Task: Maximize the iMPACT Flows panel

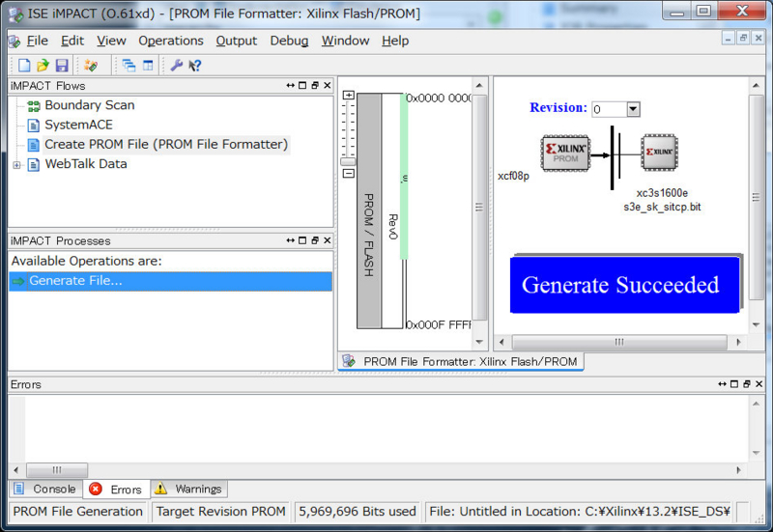Action: coord(302,85)
